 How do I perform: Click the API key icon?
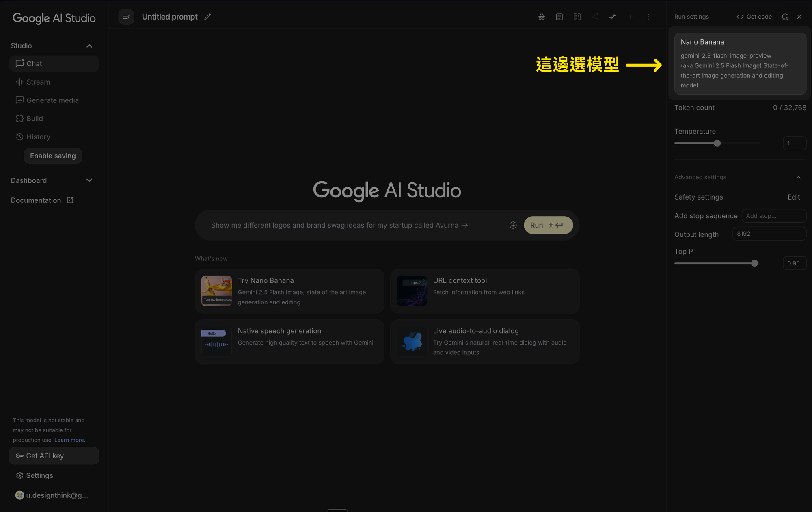pos(19,456)
